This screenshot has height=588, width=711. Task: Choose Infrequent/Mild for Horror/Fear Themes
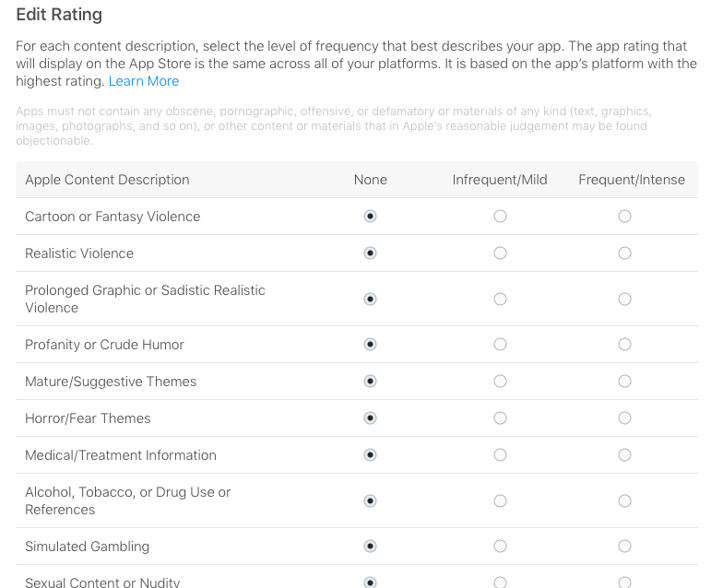point(500,417)
